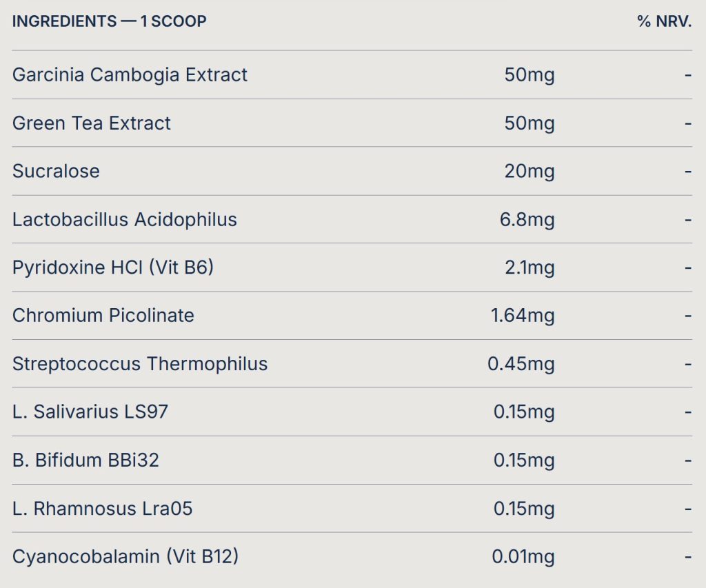
Task: Select the 1.64mg amount value
Action: pyautogui.click(x=523, y=316)
